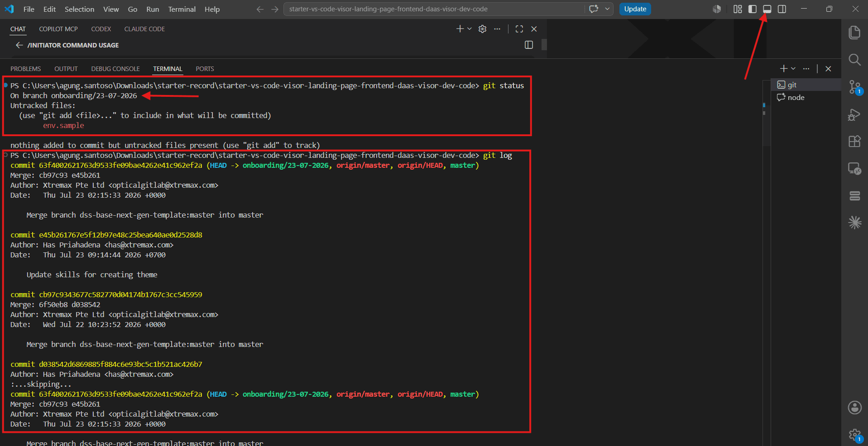Close the terminal panel
The image size is (868, 446).
click(x=828, y=69)
